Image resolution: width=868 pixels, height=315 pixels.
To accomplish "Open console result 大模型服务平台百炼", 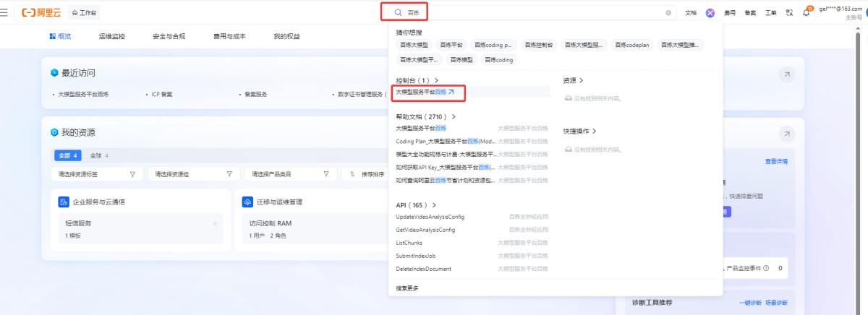I will click(x=420, y=92).
